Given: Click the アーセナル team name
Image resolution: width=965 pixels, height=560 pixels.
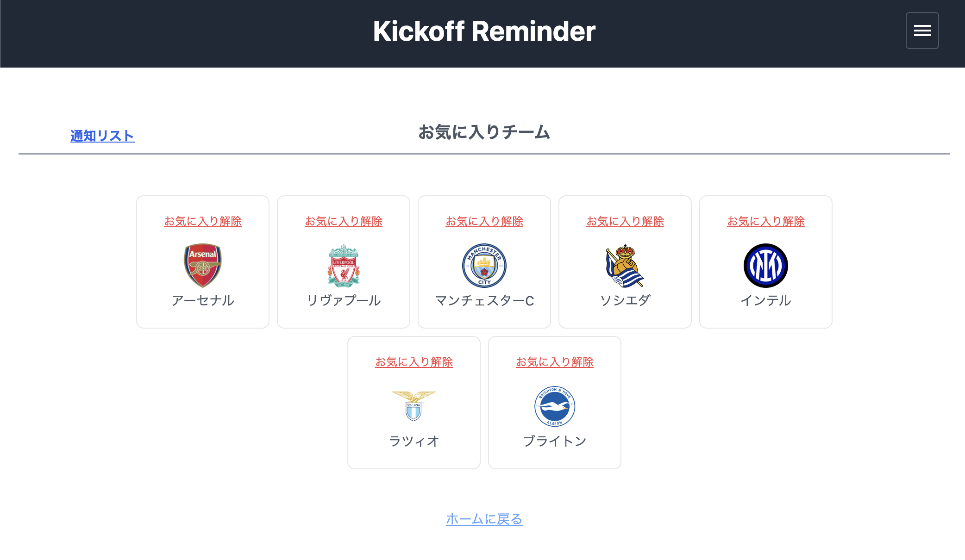Looking at the screenshot, I should [203, 300].
